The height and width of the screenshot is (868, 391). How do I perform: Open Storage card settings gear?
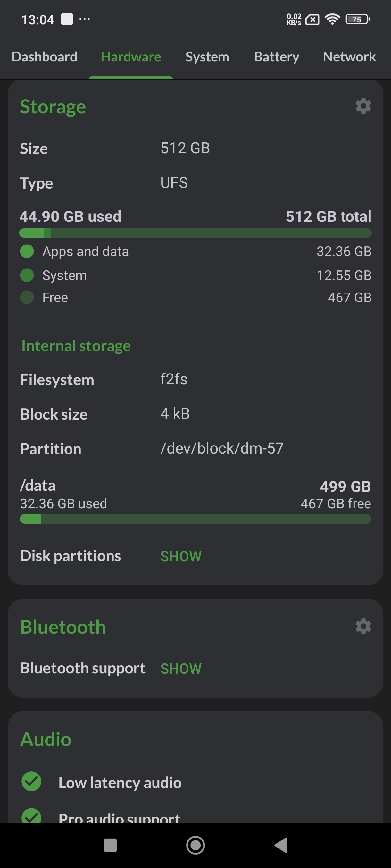pyautogui.click(x=363, y=106)
